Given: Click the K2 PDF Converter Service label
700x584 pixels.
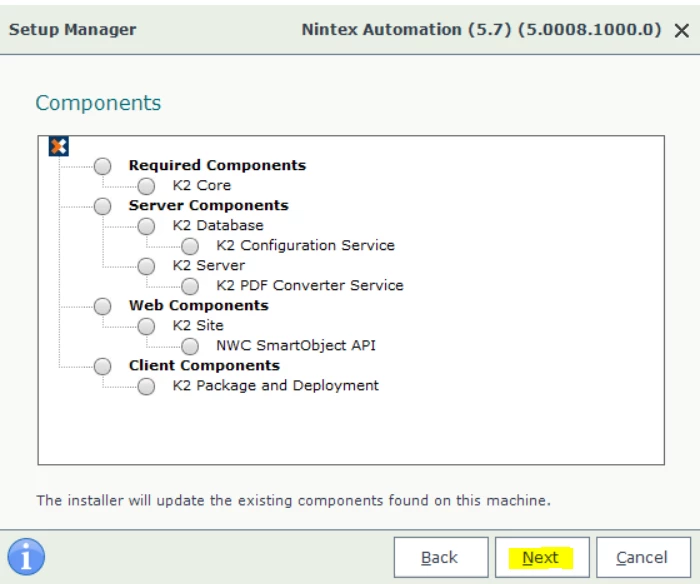Looking at the screenshot, I should [x=310, y=285].
